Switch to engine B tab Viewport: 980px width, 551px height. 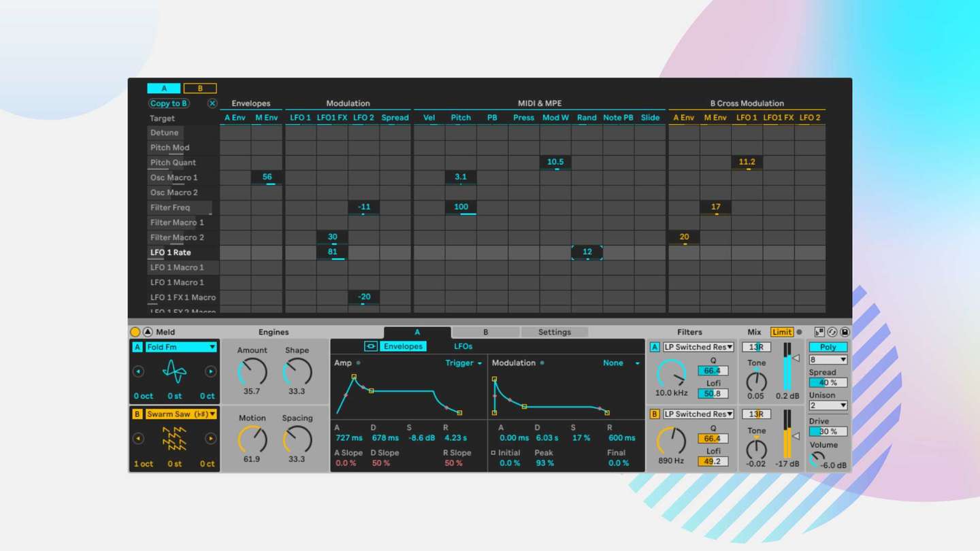(x=485, y=332)
